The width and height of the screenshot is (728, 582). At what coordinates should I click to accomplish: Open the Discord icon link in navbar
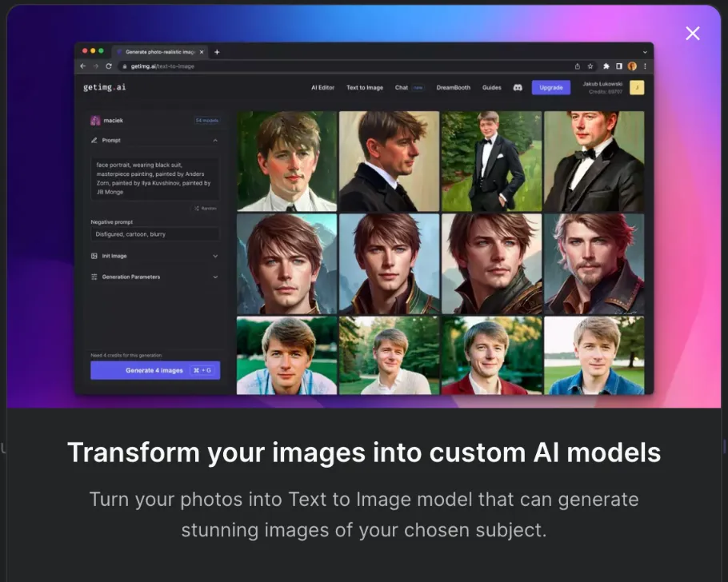[518, 88]
